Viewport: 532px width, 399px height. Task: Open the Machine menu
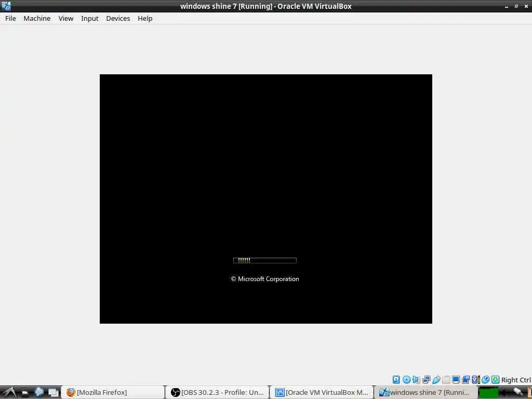click(x=37, y=18)
